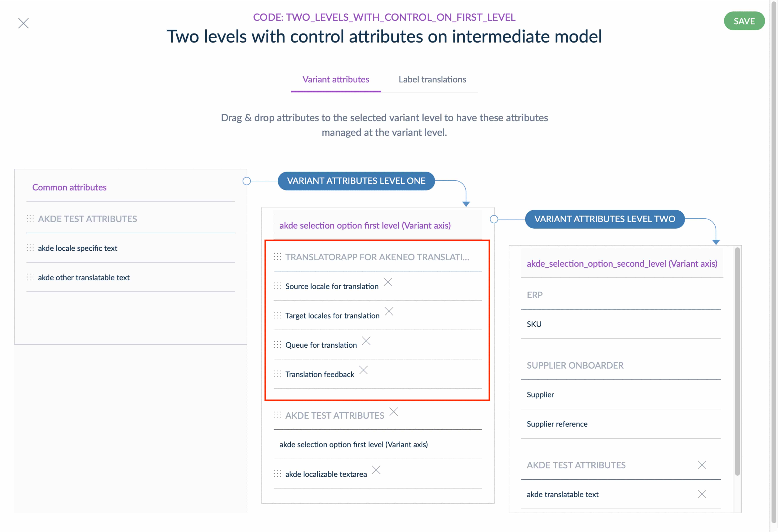The width and height of the screenshot is (778, 532).
Task: Grab the drag handle of Queue for translation
Action: (x=278, y=344)
